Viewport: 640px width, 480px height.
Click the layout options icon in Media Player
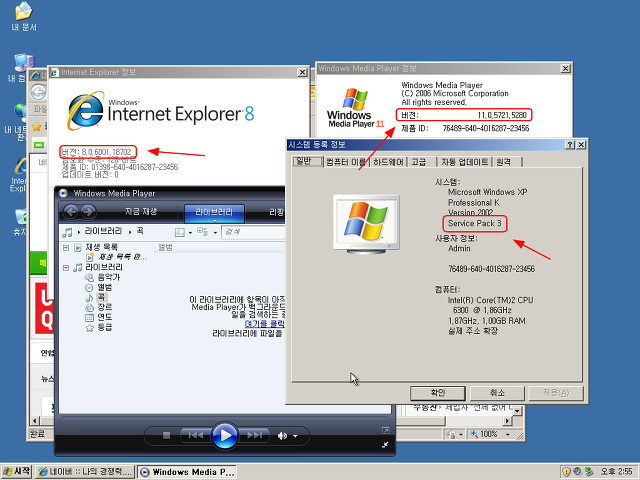point(180,232)
